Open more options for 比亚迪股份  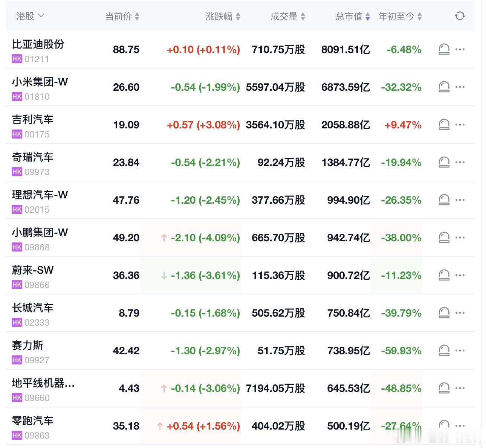pyautogui.click(x=460, y=49)
